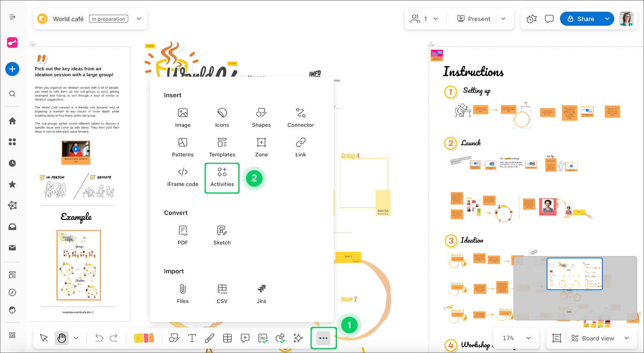Viewport: 644px width, 353px height.
Task: Open the AI assistant sparkles tool
Action: coord(298,338)
